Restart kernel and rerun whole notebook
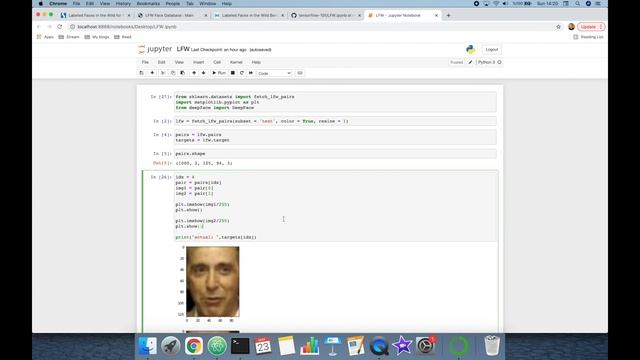 pos(251,73)
